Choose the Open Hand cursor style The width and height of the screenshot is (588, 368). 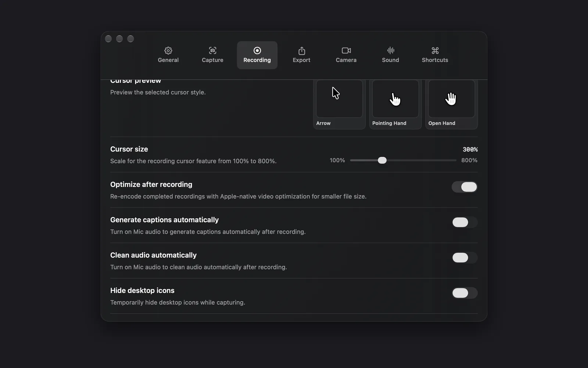click(x=451, y=104)
